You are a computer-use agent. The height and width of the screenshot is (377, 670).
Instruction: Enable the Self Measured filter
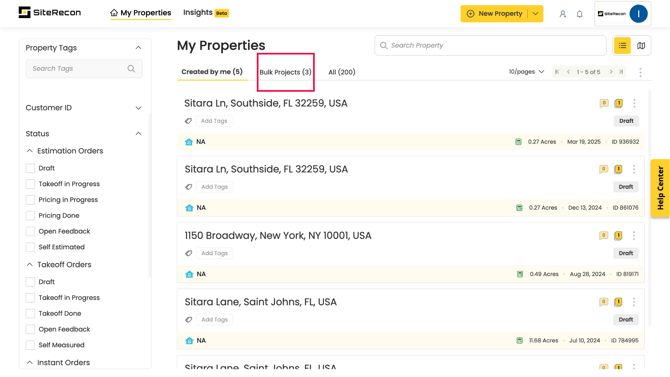click(30, 345)
